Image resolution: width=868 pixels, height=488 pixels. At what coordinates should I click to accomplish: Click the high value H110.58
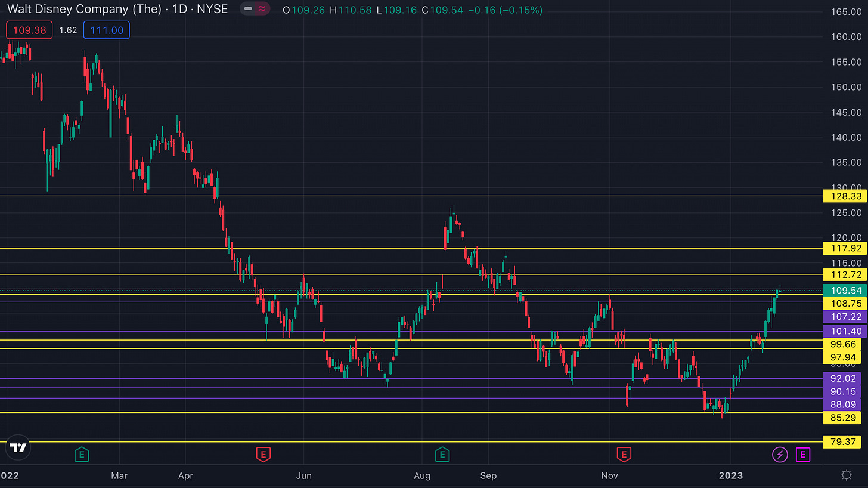[x=351, y=10]
